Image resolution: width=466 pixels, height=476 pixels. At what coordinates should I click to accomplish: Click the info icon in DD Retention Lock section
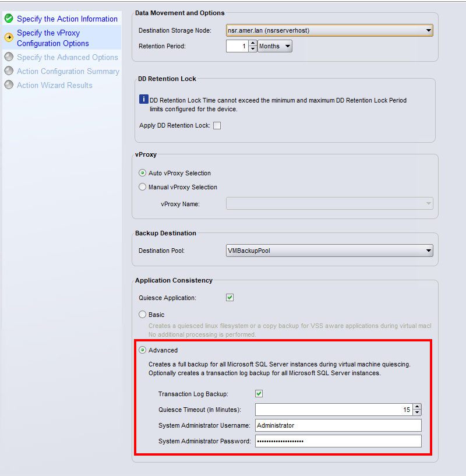[143, 99]
